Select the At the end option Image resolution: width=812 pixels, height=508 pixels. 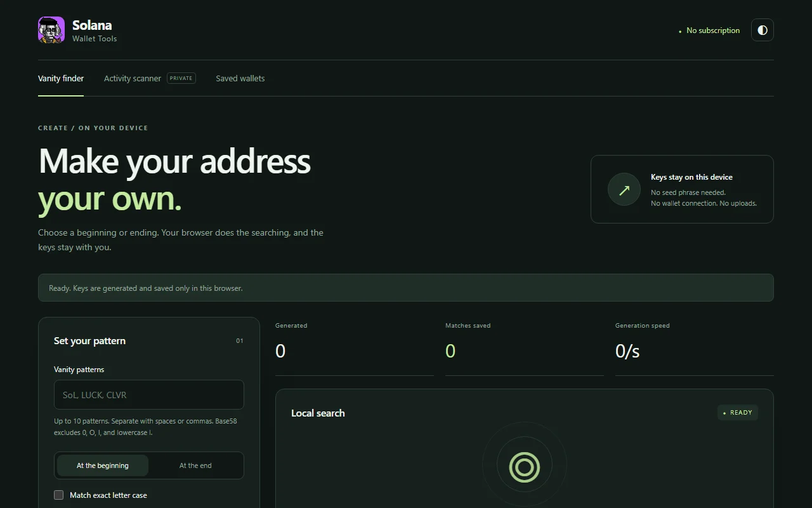(x=195, y=465)
